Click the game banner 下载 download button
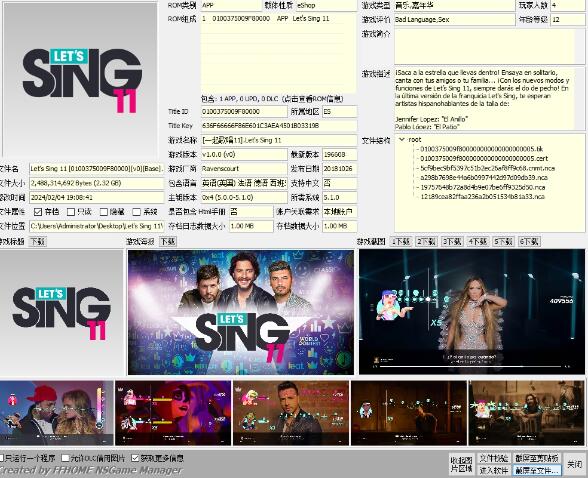Image resolution: width=588 pixels, height=478 pixels. [x=168, y=241]
